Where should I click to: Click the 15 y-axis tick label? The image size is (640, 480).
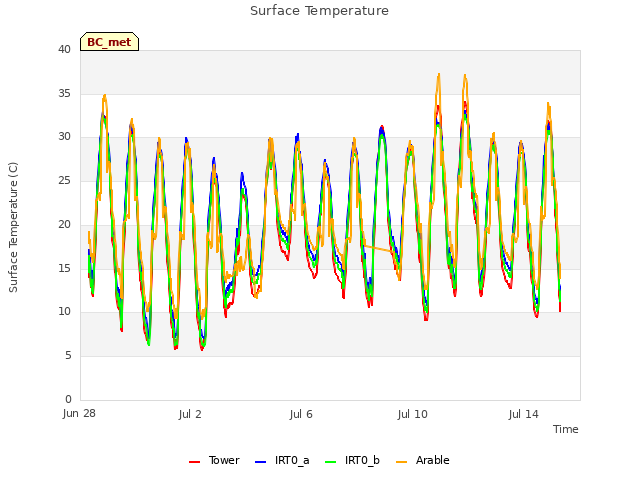(64, 268)
